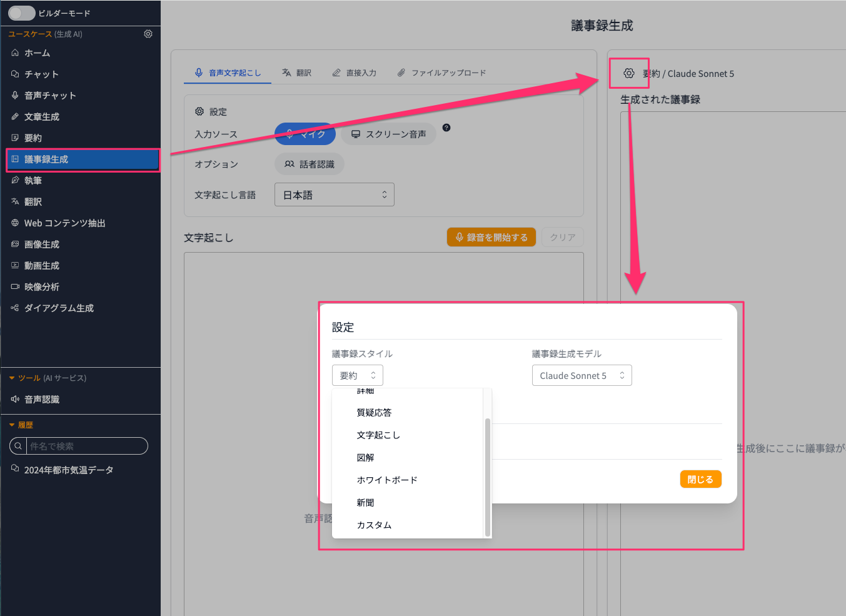
Task: Click the 執筆 pen icon
Action: coord(15,180)
